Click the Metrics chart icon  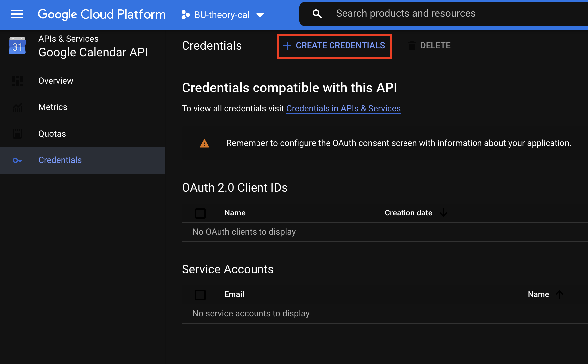click(17, 107)
